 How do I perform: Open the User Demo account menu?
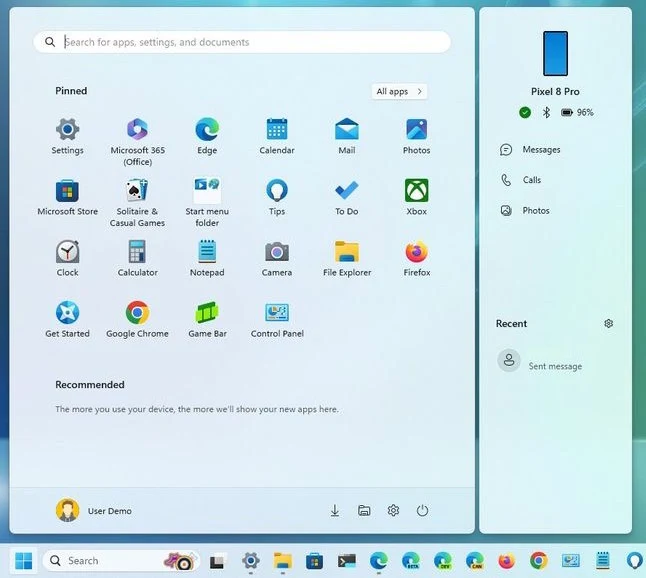click(x=94, y=510)
